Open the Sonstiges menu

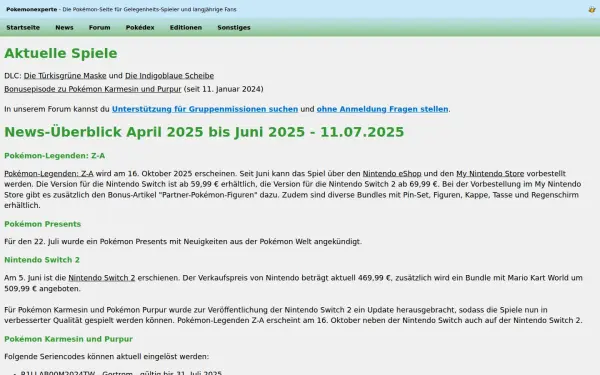[x=234, y=28]
